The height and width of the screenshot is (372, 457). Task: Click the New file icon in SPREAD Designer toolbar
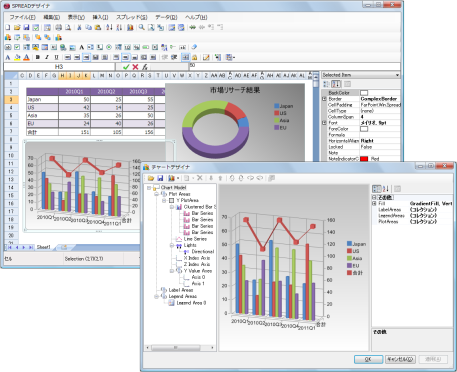coord(8,27)
